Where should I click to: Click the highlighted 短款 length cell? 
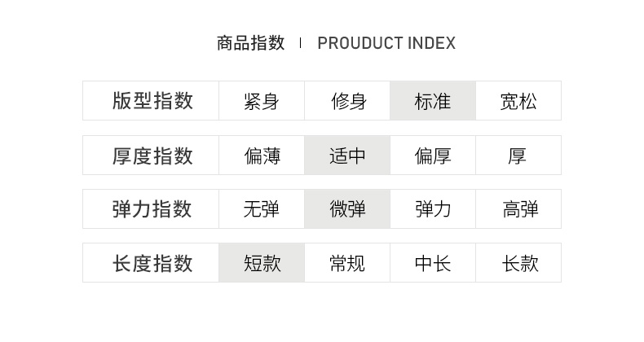262,263
